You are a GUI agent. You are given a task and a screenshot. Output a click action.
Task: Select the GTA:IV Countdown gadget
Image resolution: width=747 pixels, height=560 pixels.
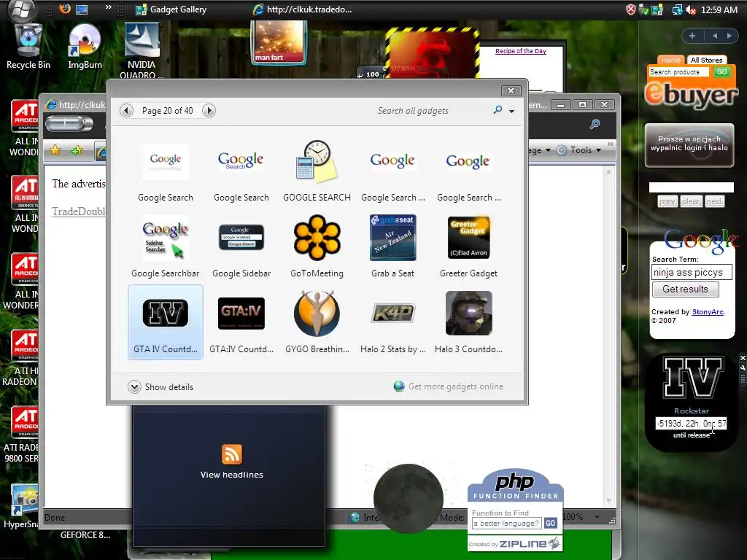pyautogui.click(x=241, y=322)
